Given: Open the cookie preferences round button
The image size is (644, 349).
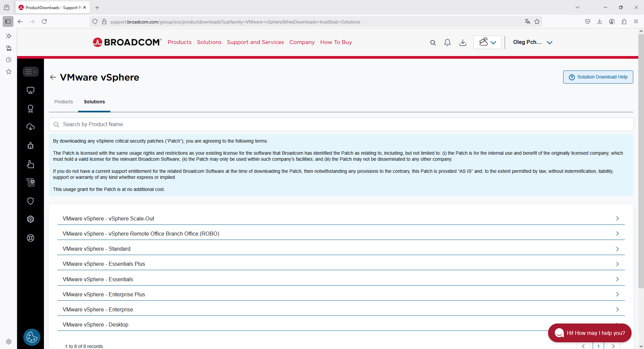Looking at the screenshot, I should [32, 337].
